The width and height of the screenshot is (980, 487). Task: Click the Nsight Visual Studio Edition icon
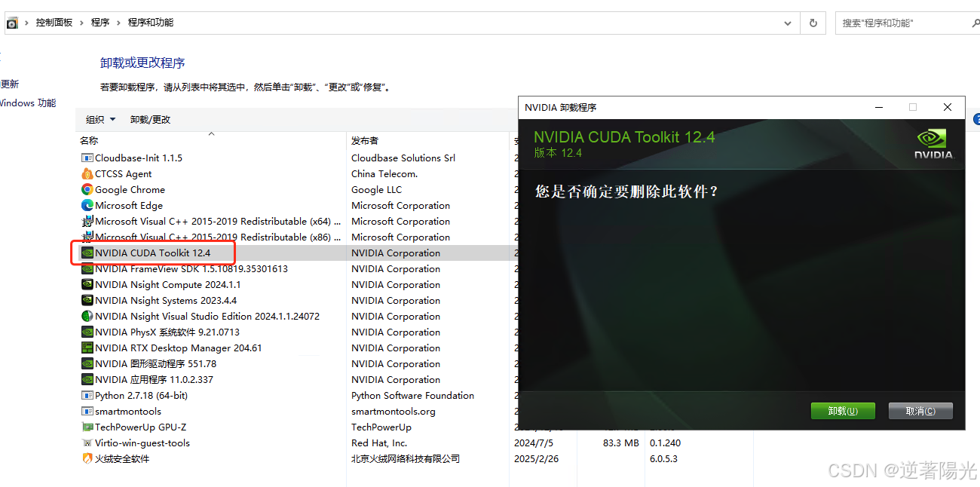[87, 316]
